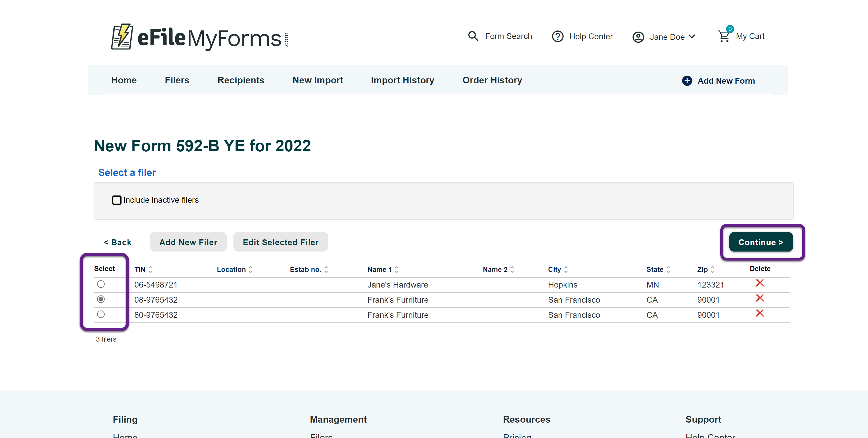Sort table by TIN column arrows
868x438 pixels.
(x=150, y=269)
